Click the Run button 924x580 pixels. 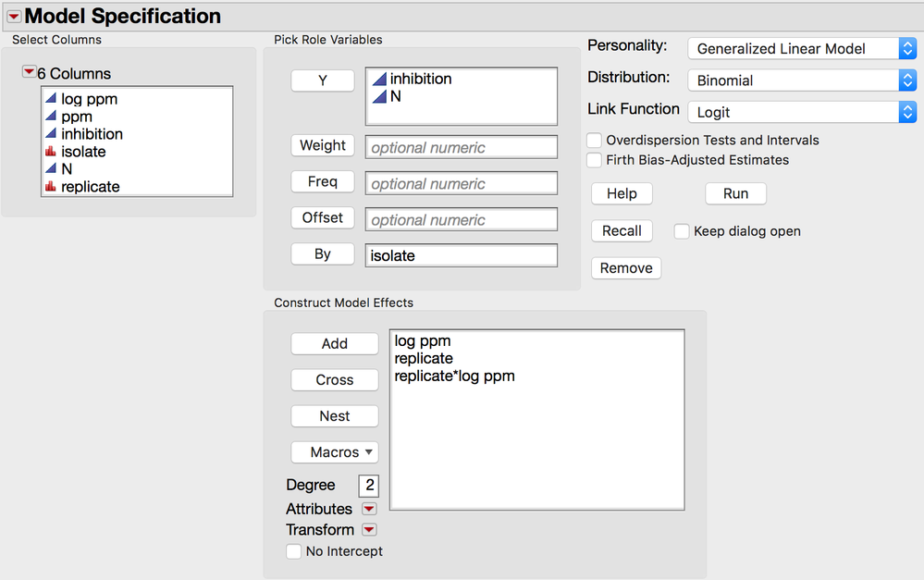click(x=735, y=194)
